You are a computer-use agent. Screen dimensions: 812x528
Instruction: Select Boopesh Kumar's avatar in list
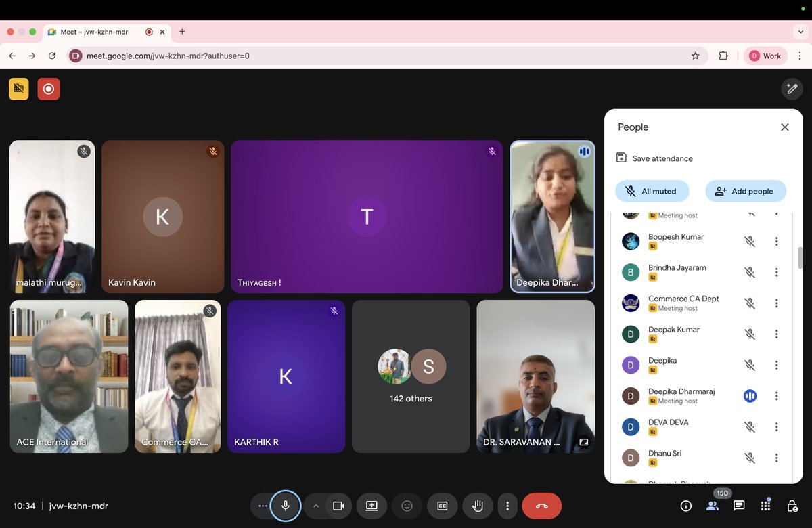631,242
